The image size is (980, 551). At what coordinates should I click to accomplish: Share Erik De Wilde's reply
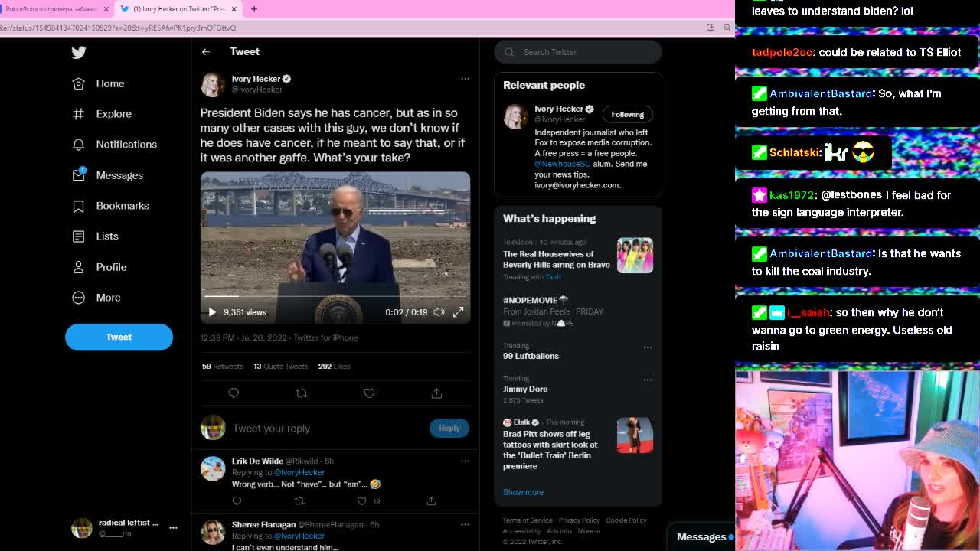click(x=431, y=501)
